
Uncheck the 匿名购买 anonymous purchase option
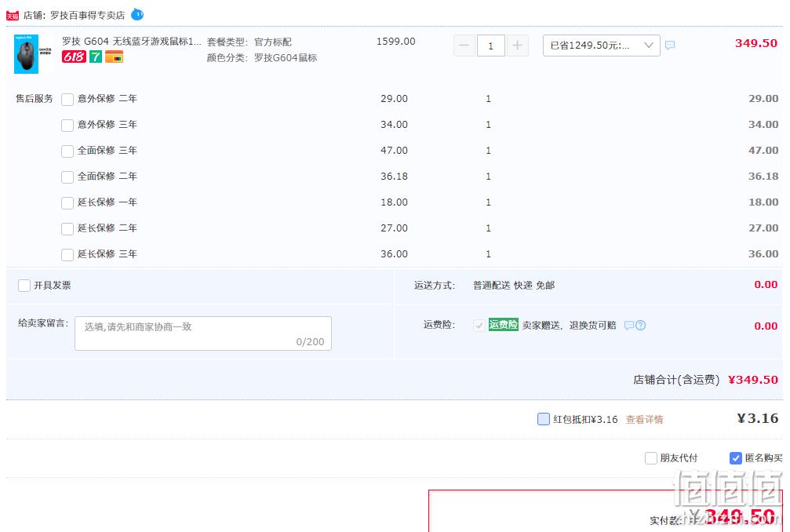tap(736, 458)
